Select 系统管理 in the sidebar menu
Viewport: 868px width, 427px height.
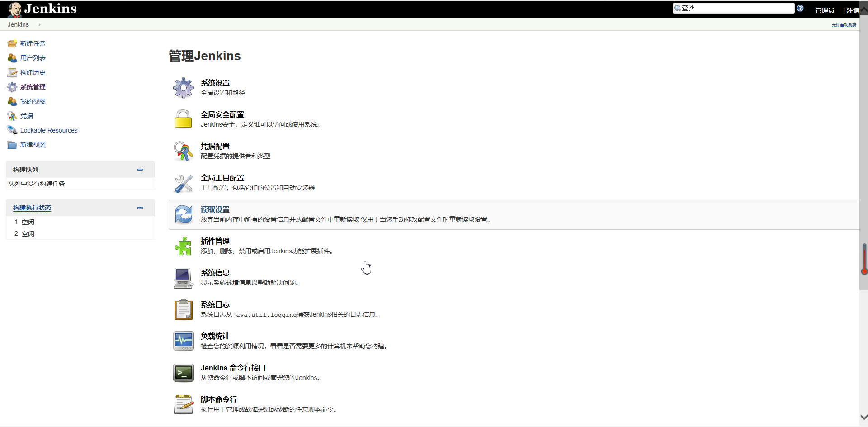33,87
